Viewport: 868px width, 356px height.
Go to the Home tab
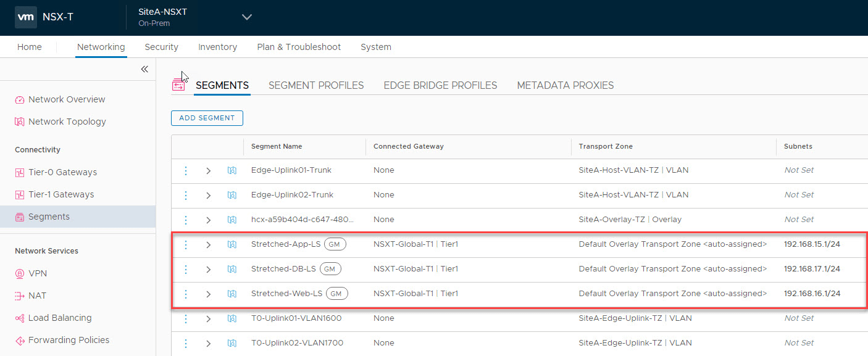point(30,47)
